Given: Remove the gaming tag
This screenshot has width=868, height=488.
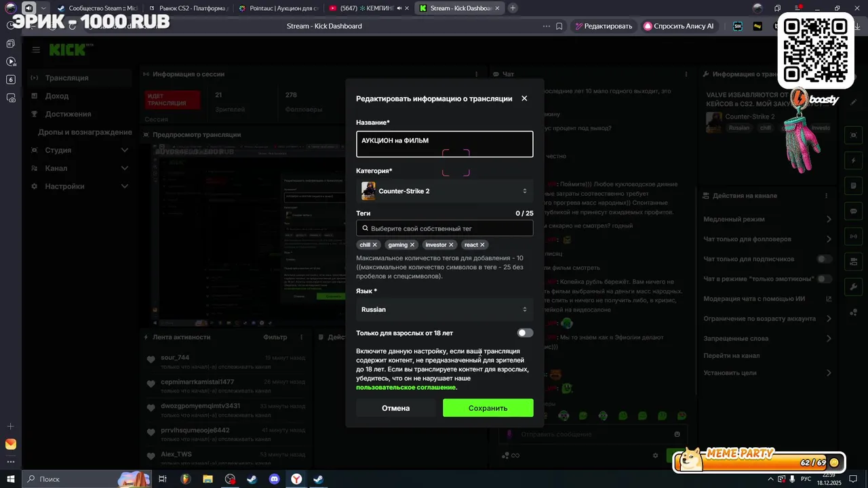Looking at the screenshot, I should pos(412,245).
